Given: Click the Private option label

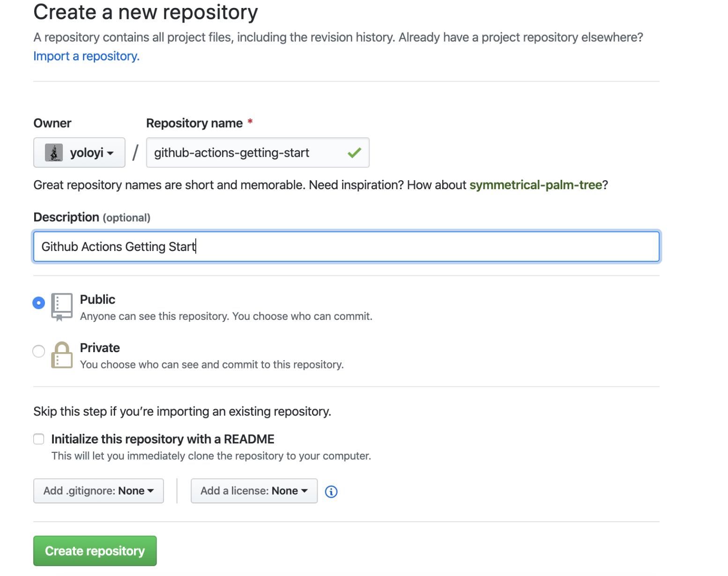Looking at the screenshot, I should pos(100,348).
